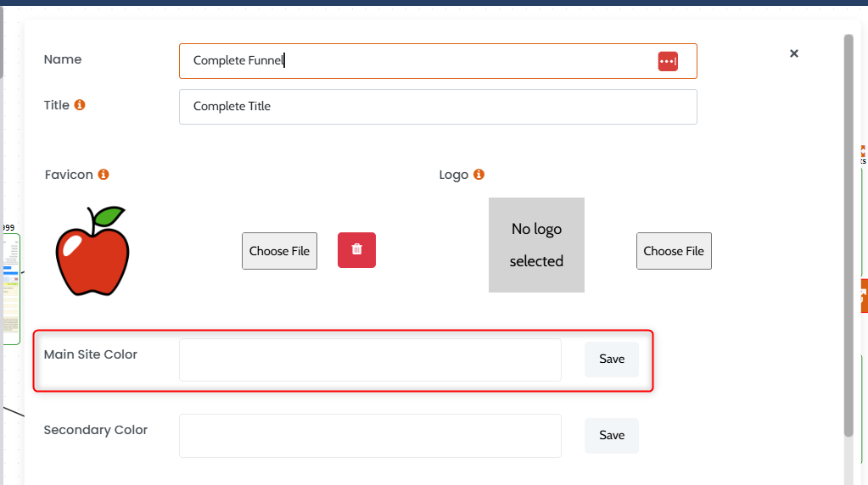Click the orange icon at right screen edge
Viewport: 868px width, 485px height.
(x=863, y=295)
